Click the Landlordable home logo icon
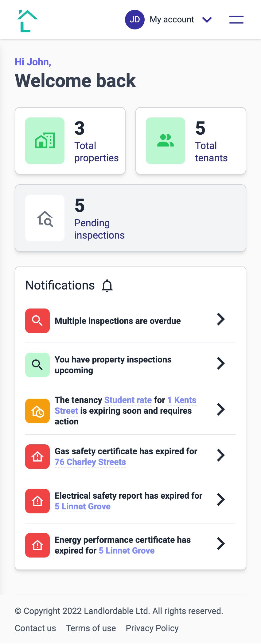 pyautogui.click(x=27, y=19)
